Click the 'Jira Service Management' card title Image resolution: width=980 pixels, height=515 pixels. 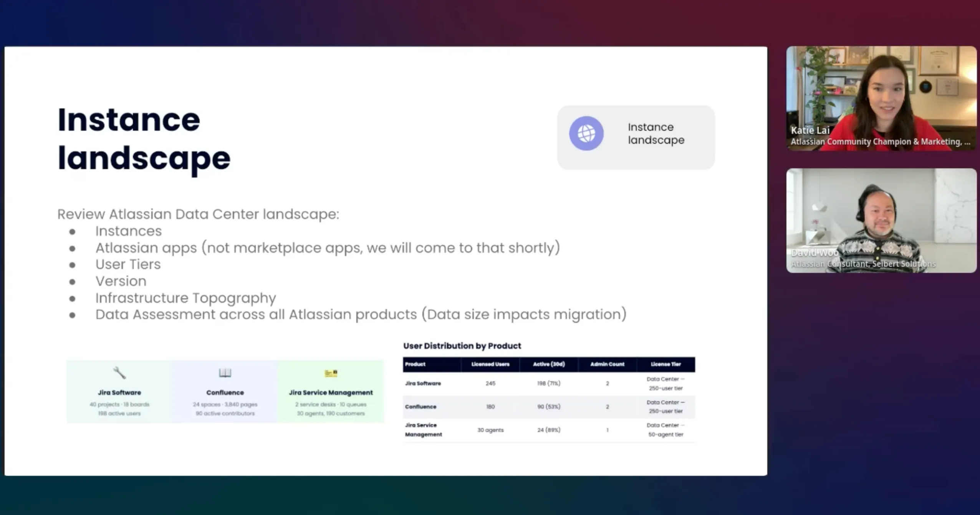(x=331, y=392)
